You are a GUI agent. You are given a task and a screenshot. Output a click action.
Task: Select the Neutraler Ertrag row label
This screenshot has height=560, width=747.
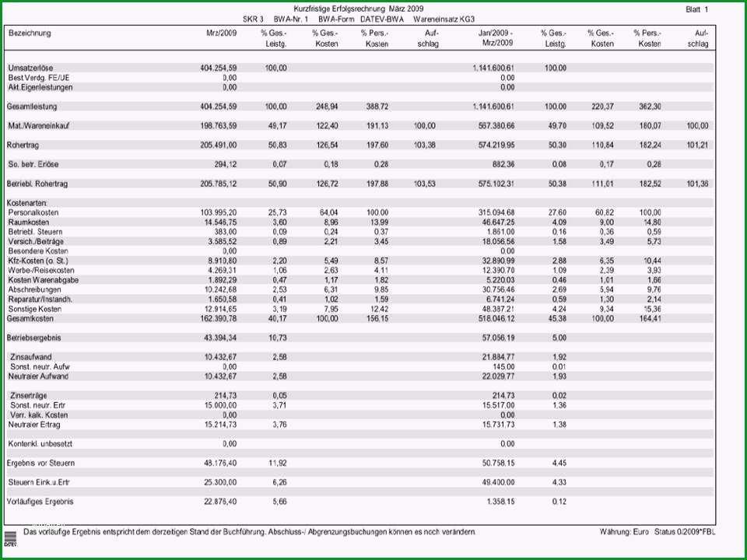click(33, 425)
